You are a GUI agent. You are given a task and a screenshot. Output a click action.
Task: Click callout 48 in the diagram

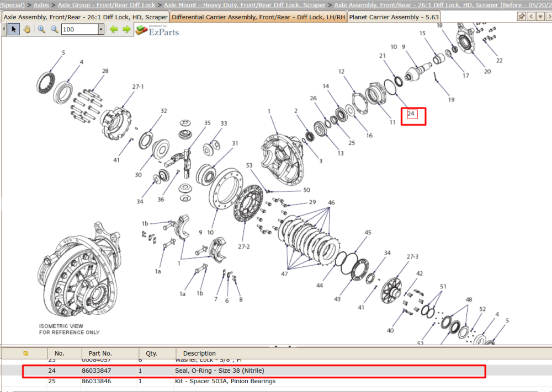(469, 299)
